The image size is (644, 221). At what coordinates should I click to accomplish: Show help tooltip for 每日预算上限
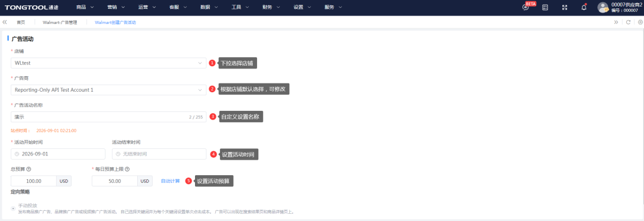point(128,169)
